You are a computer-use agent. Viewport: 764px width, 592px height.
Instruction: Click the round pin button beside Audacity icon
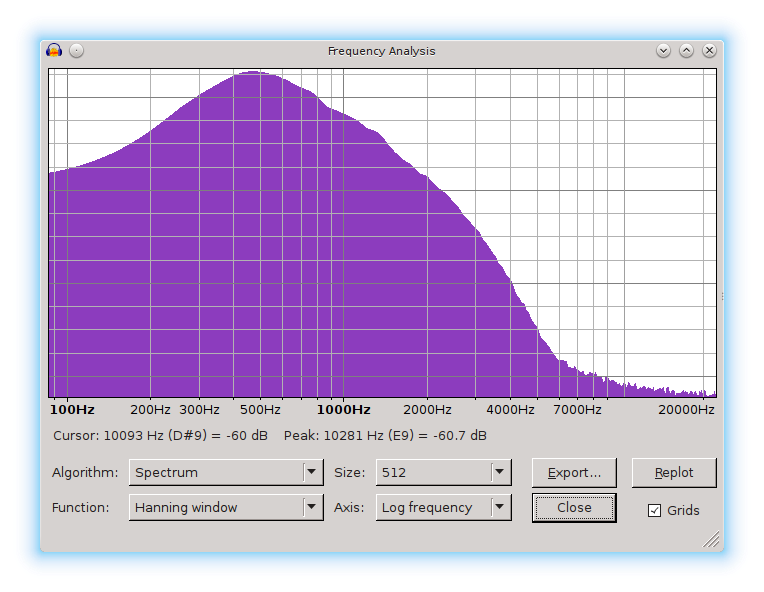pos(76,50)
